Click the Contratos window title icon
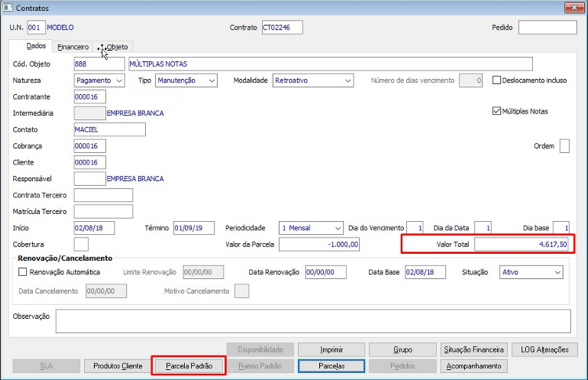Screen dimensions: 588x380 [8, 8]
